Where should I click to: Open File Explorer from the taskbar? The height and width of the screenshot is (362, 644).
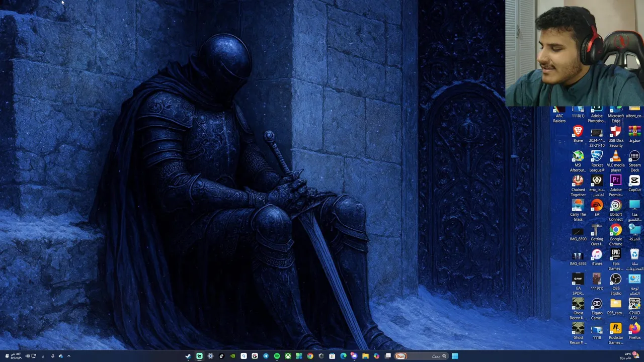(x=365, y=356)
